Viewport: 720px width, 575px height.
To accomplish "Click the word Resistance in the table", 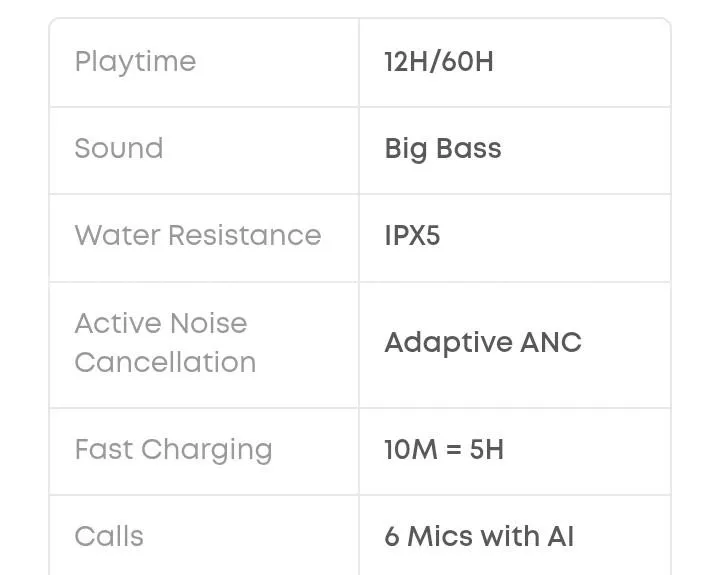I will 245,236.
